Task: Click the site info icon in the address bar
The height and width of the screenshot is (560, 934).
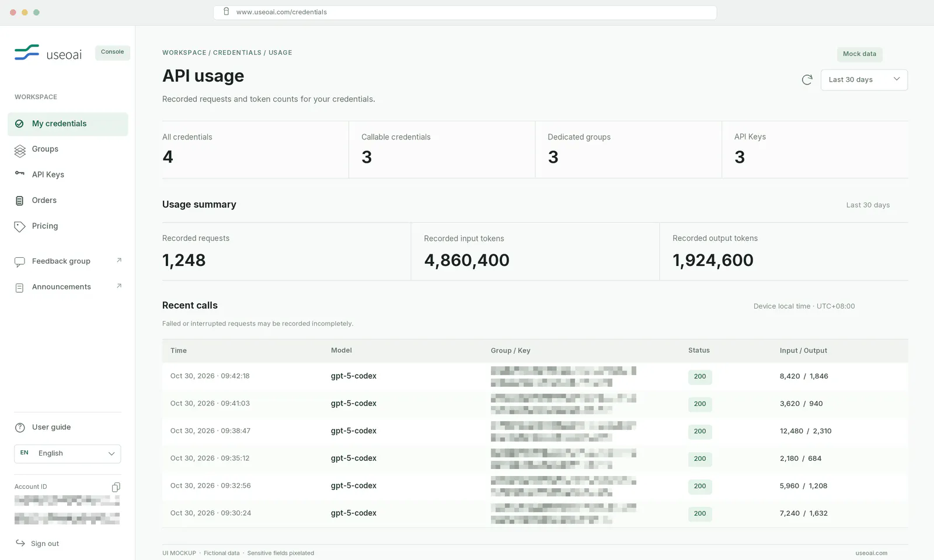Action: [x=226, y=12]
